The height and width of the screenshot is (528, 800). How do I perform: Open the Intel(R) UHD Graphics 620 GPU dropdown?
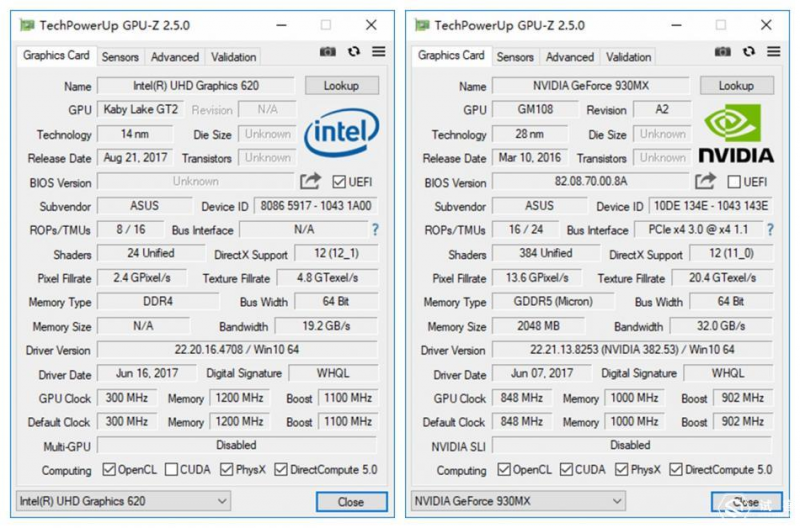click(123, 501)
